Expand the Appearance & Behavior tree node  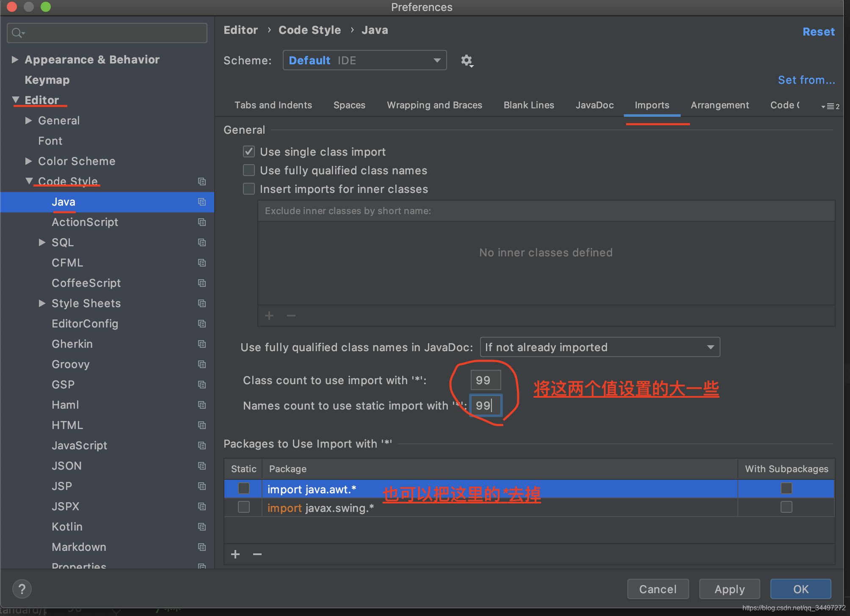coord(15,60)
